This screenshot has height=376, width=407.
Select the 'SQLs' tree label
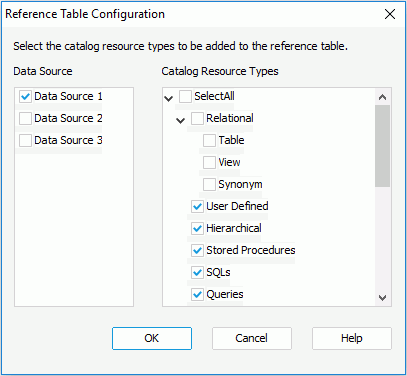tap(218, 272)
